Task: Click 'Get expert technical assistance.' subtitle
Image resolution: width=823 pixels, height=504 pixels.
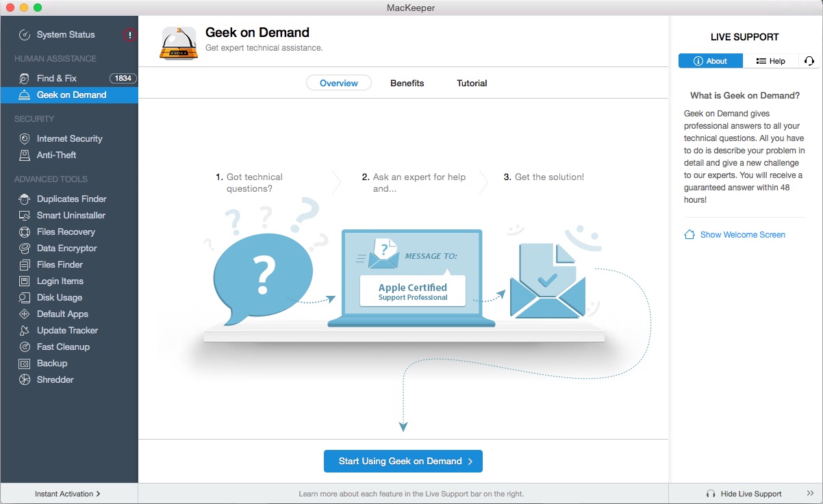Action: (x=264, y=48)
